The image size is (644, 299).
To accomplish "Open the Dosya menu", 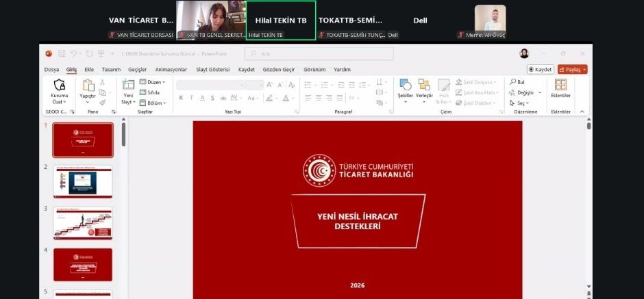I will point(51,70).
